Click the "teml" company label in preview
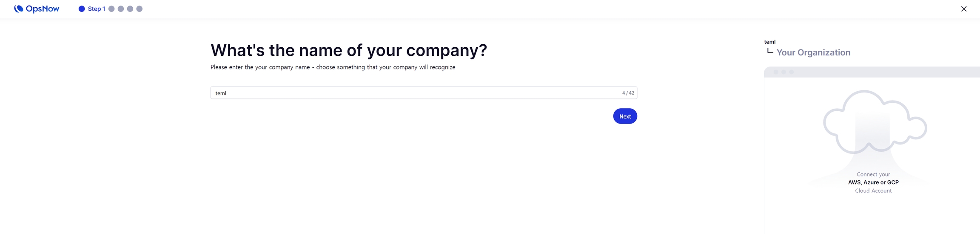This screenshot has width=980, height=234. pyautogui.click(x=769, y=42)
